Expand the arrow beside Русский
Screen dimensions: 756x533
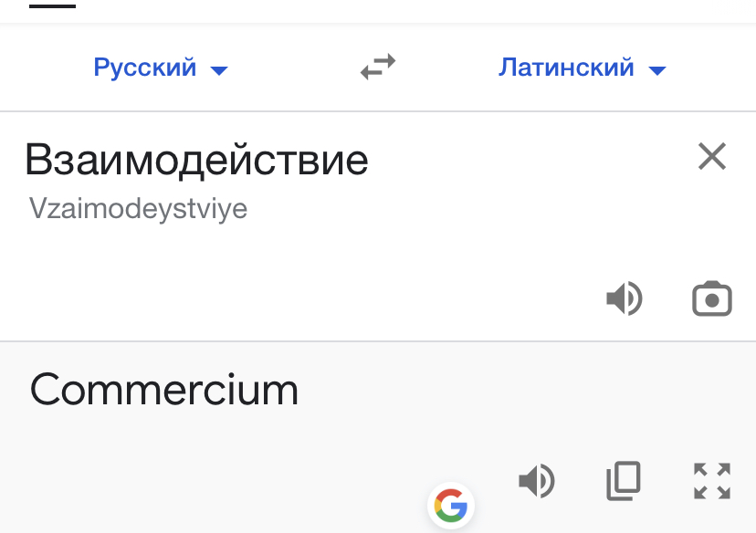219,69
